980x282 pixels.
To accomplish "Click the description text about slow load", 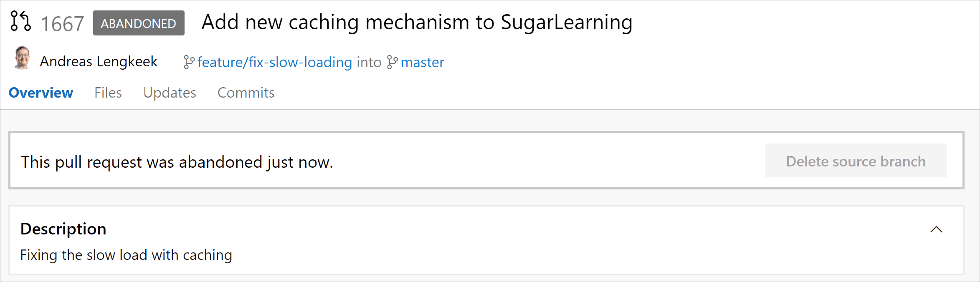I will [x=126, y=255].
